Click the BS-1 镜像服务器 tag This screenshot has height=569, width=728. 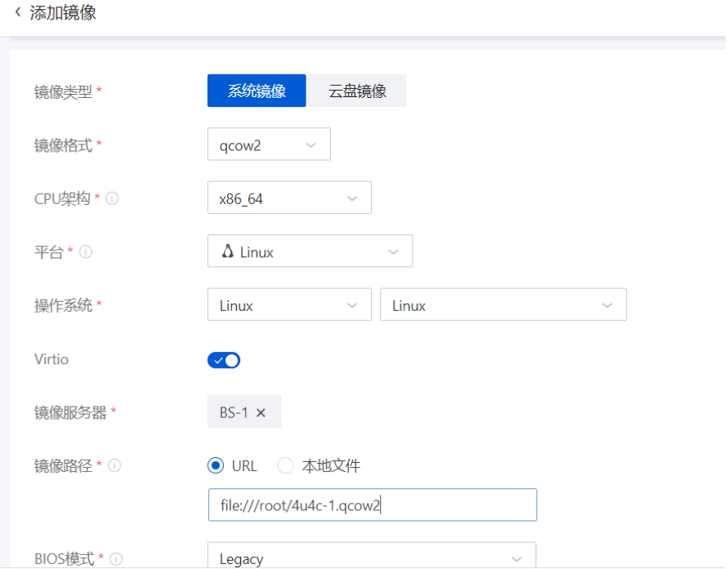[x=234, y=413]
